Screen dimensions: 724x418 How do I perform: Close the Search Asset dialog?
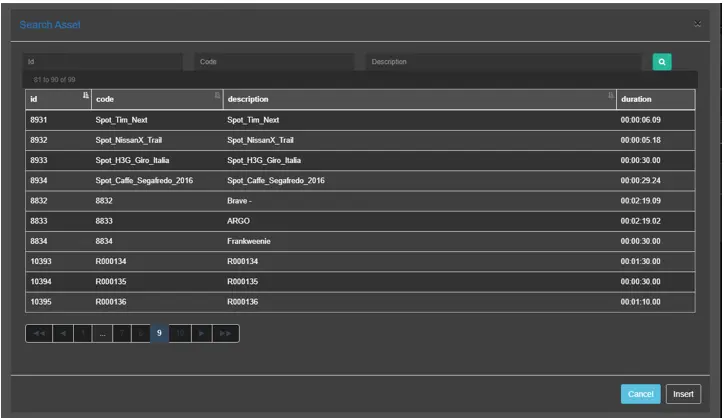pyautogui.click(x=697, y=23)
